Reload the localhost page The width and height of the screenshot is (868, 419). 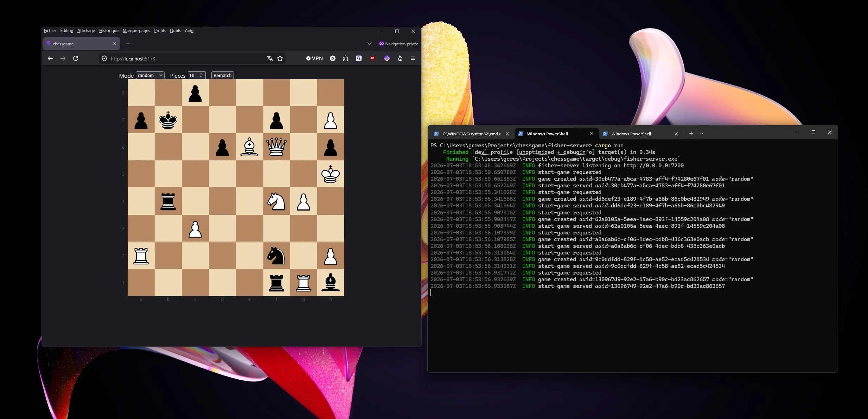(x=76, y=58)
